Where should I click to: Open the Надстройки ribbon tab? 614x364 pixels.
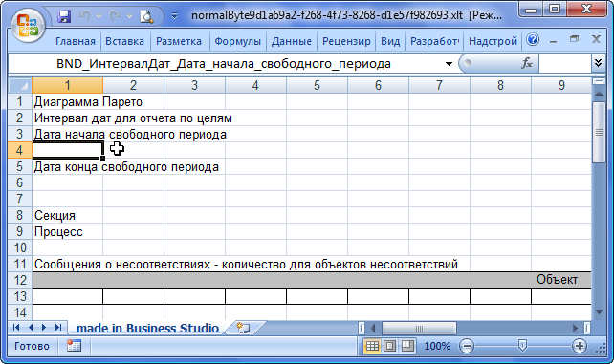point(493,41)
